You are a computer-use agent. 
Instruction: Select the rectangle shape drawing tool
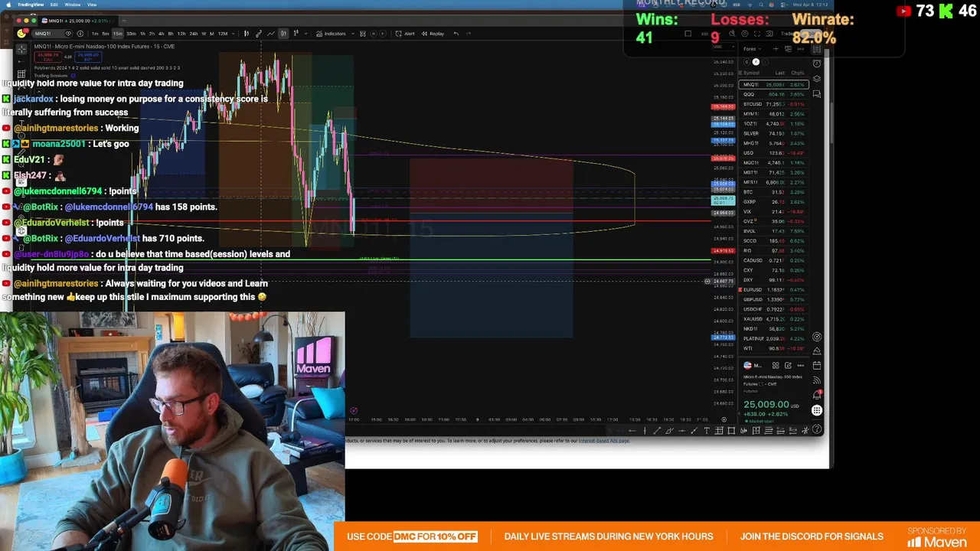click(x=731, y=431)
